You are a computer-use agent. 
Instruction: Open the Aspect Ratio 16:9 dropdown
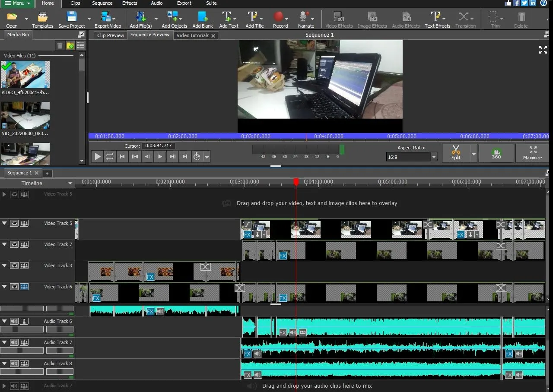click(412, 157)
